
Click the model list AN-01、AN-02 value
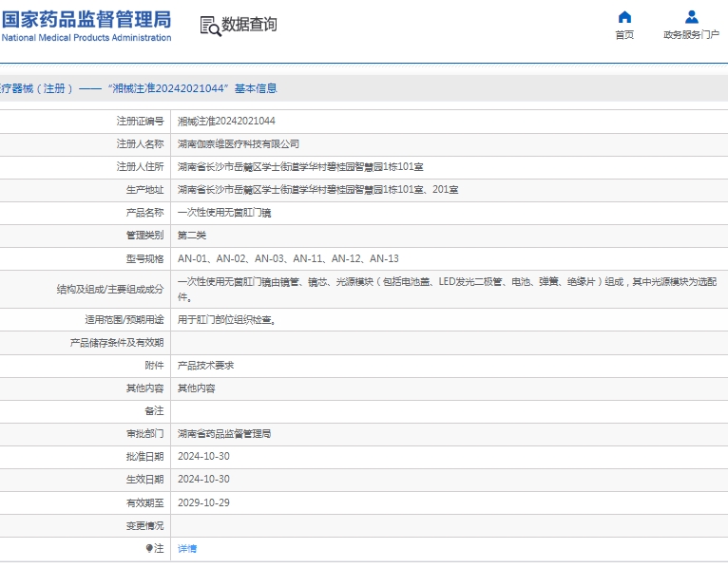288,258
